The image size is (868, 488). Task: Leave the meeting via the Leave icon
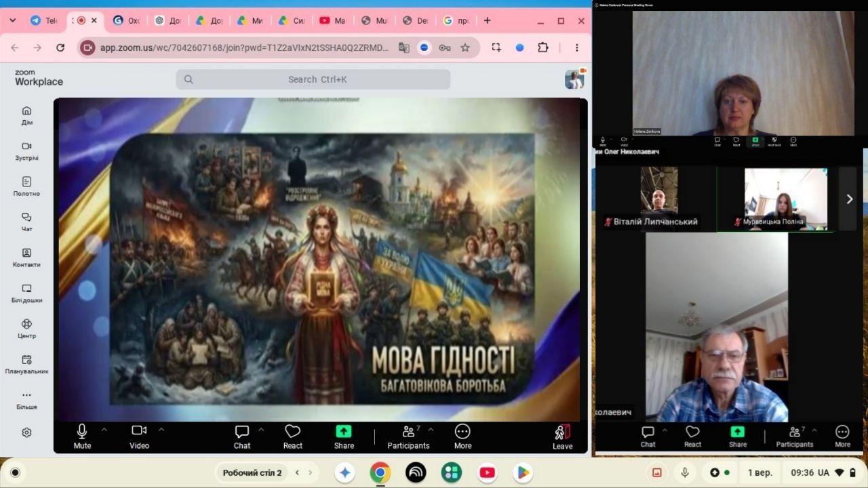click(562, 437)
